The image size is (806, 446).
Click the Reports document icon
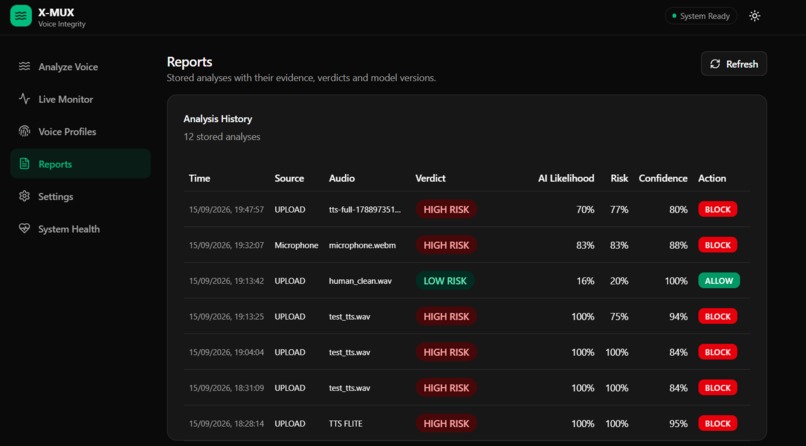24,164
